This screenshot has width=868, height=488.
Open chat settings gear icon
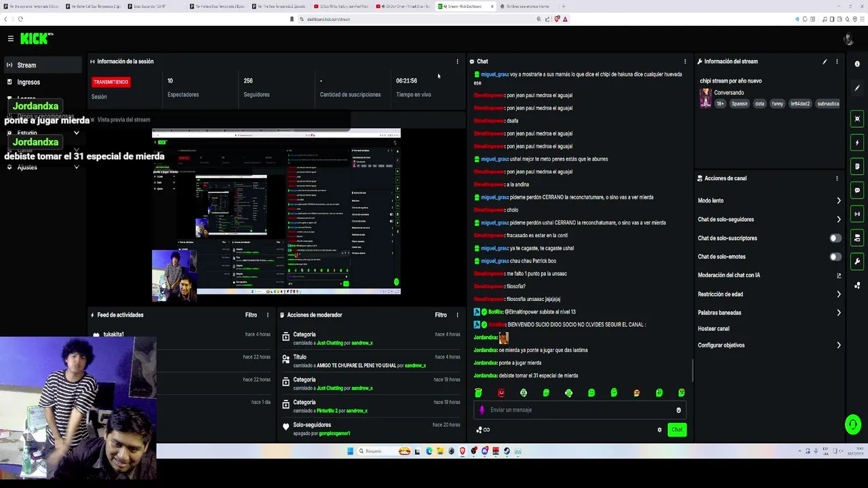pos(659,430)
